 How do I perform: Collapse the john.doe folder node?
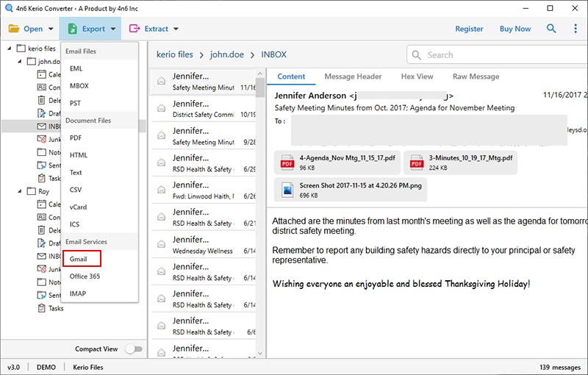(x=20, y=61)
